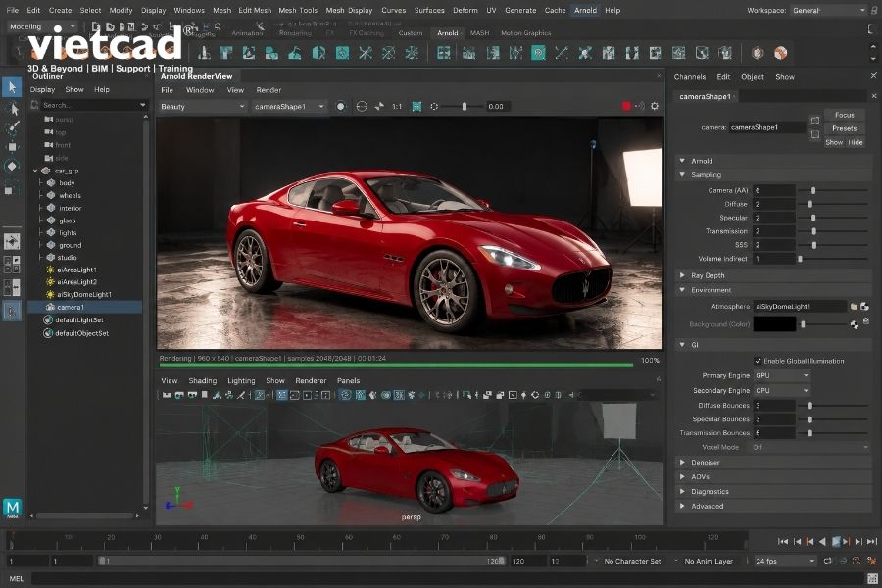This screenshot has width=882, height=588.
Task: Click the exposure icon beside RenderView slider
Action: [434, 107]
